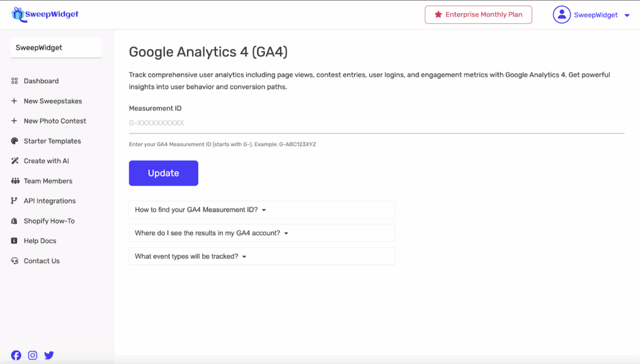Open New Sweepstakes from the sidebar
This screenshot has height=364, width=640.
52,101
